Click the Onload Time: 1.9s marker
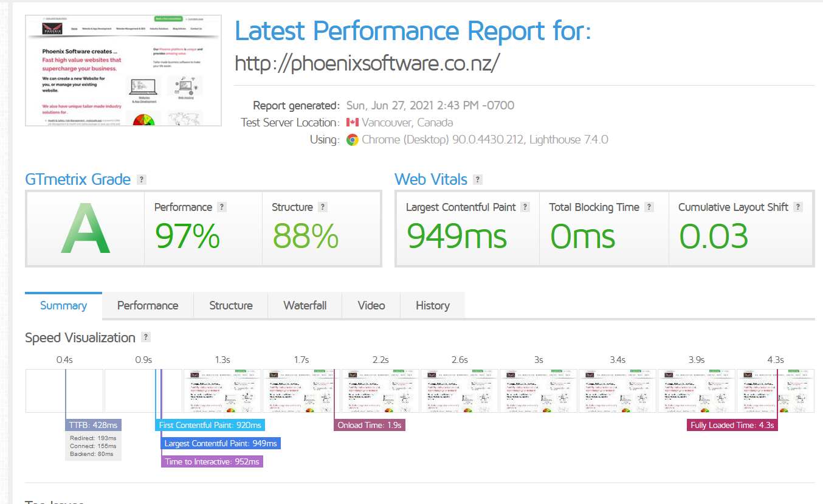 (x=370, y=425)
